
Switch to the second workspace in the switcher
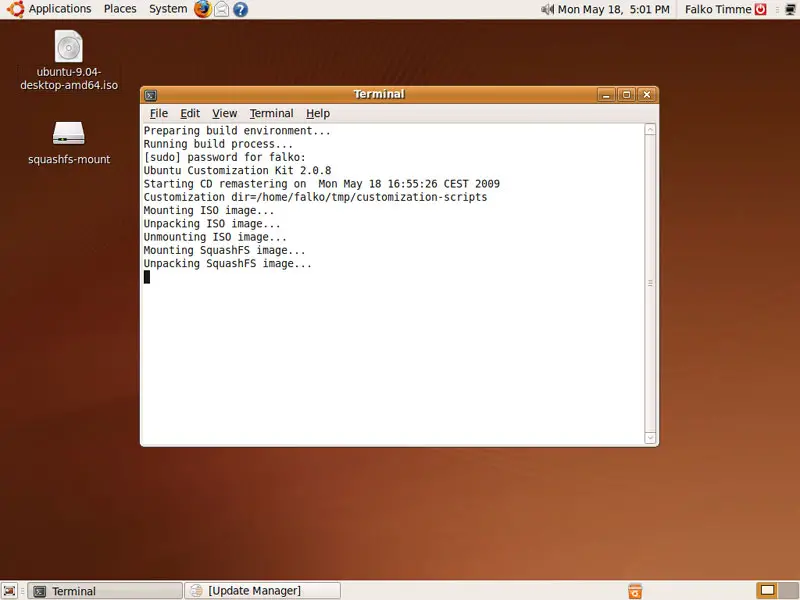pyautogui.click(x=789, y=591)
